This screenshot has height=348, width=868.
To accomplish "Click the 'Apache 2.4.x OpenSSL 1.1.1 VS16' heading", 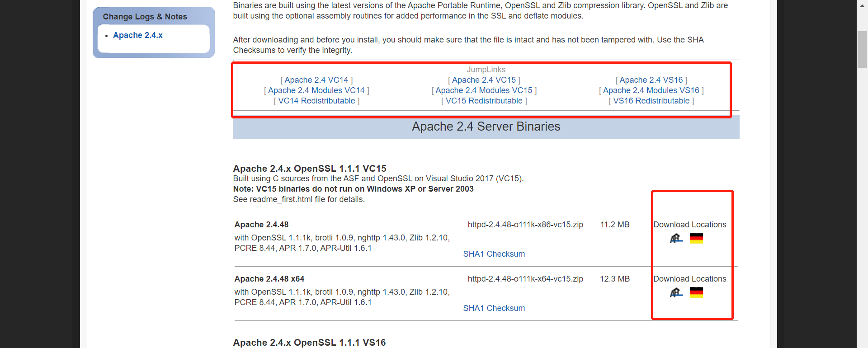I will (310, 343).
